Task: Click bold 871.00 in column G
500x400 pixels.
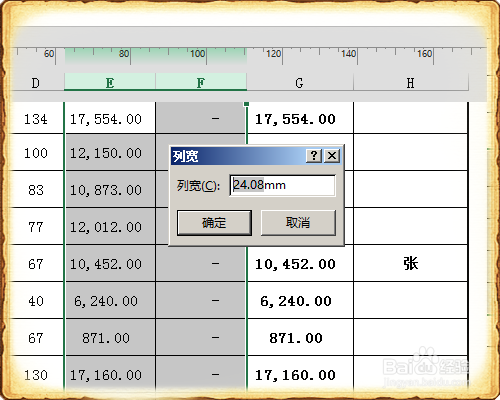Action: (x=300, y=338)
